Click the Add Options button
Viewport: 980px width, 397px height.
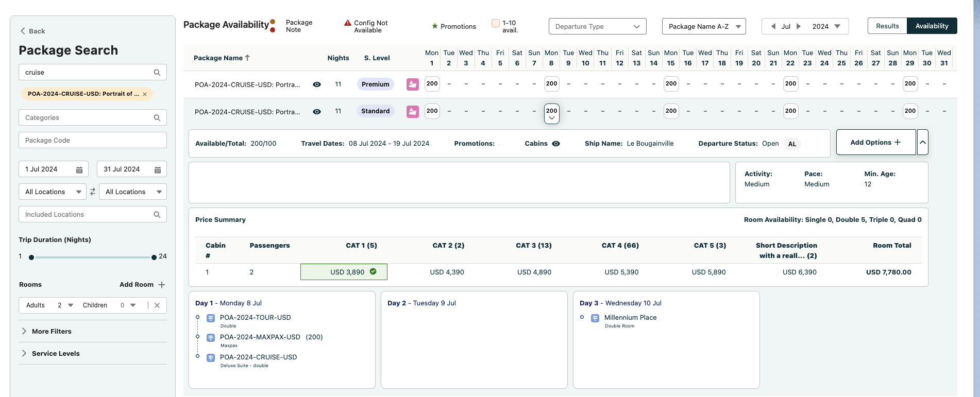tap(875, 142)
